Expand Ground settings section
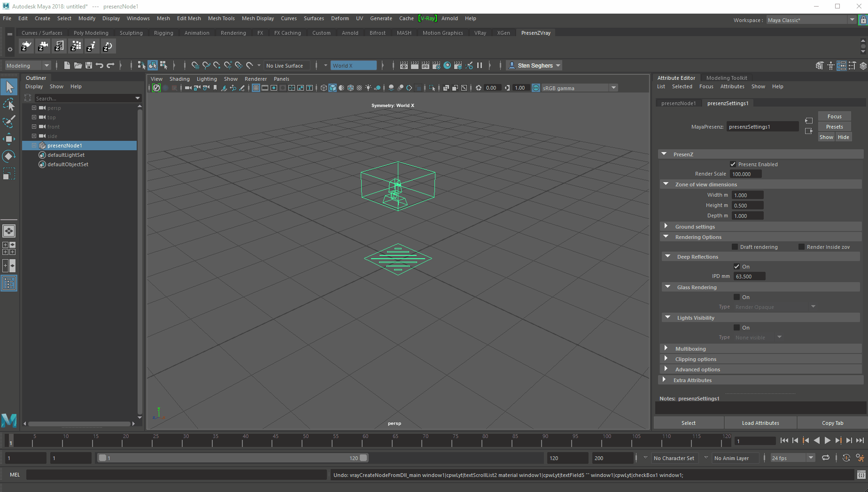 (x=666, y=226)
